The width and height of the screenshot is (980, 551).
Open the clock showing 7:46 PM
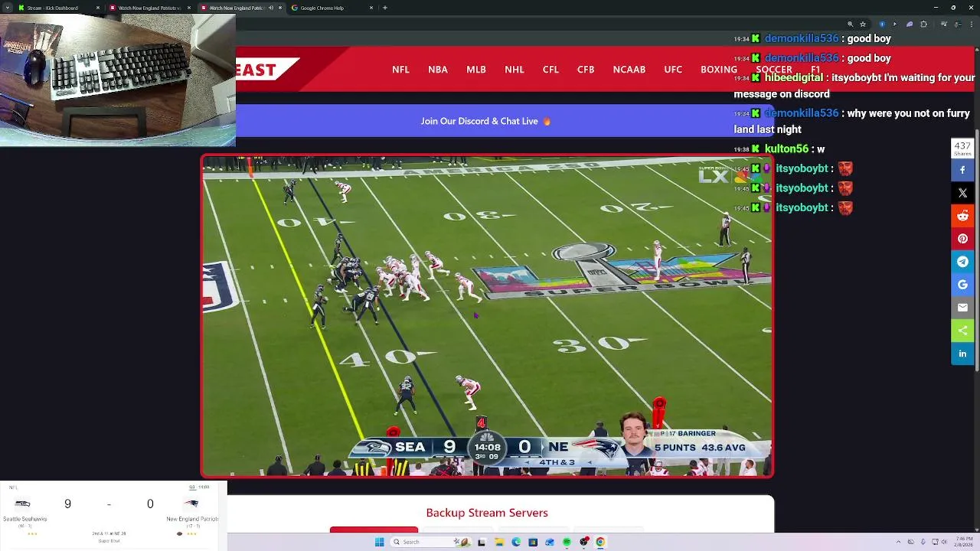click(964, 542)
